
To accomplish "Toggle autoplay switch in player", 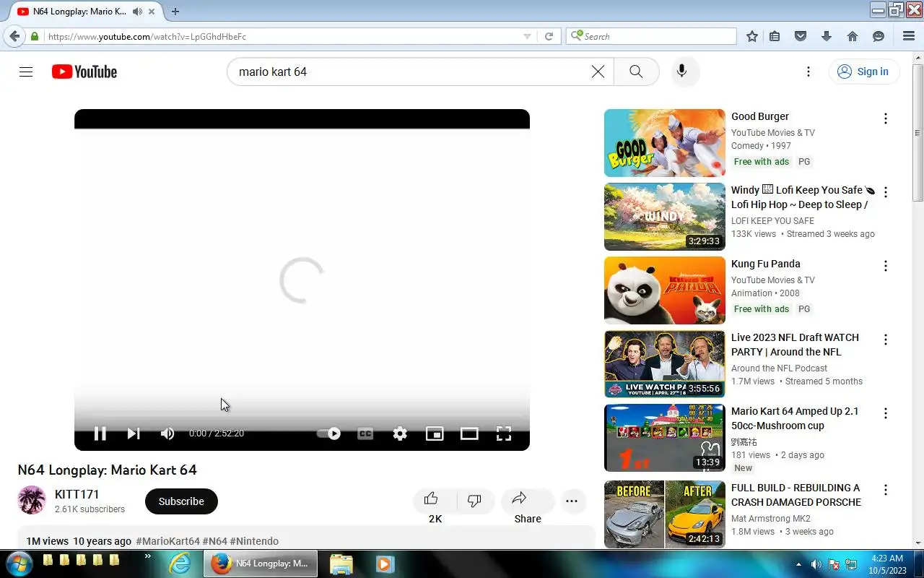I will 329,433.
